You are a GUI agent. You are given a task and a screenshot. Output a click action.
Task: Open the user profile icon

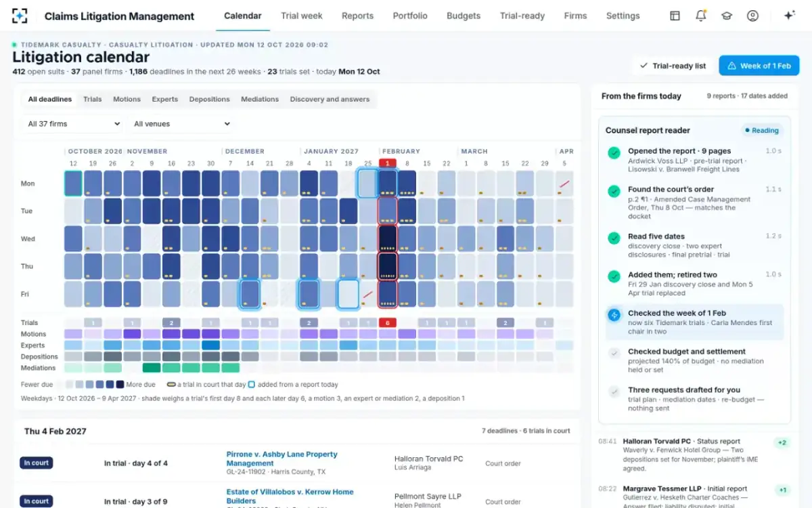[752, 16]
